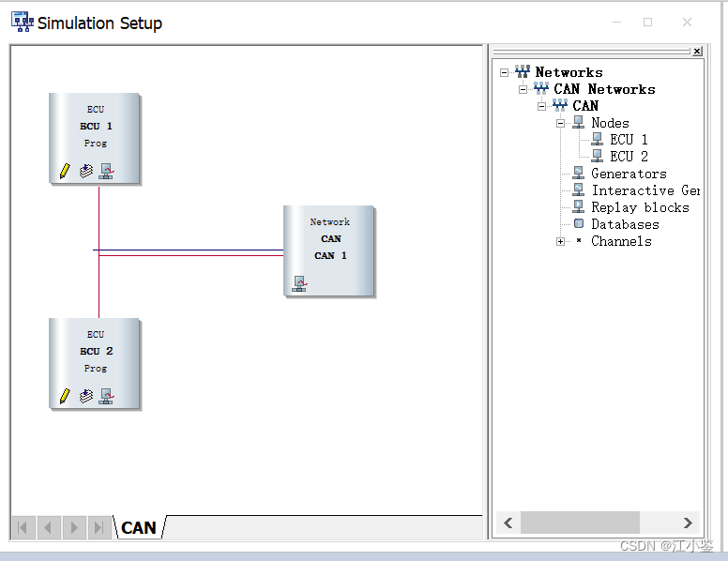Screen dimensions: 728x561
Task: Click the ECU 1 node icon in tree
Action: 597,139
